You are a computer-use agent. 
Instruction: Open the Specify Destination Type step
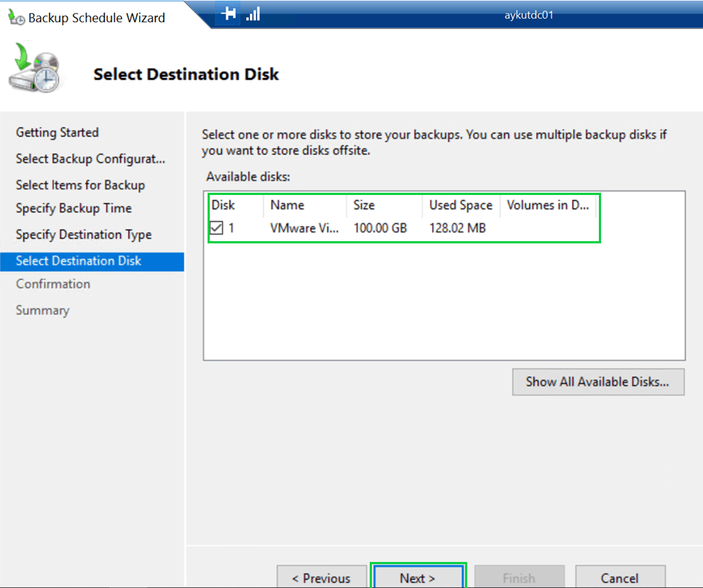[83, 234]
